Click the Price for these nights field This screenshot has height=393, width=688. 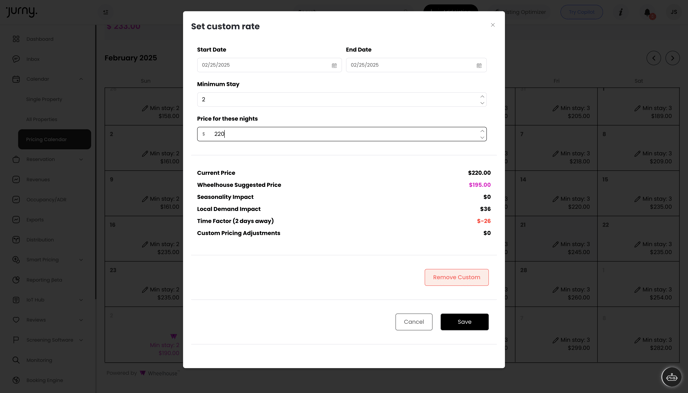(x=341, y=134)
